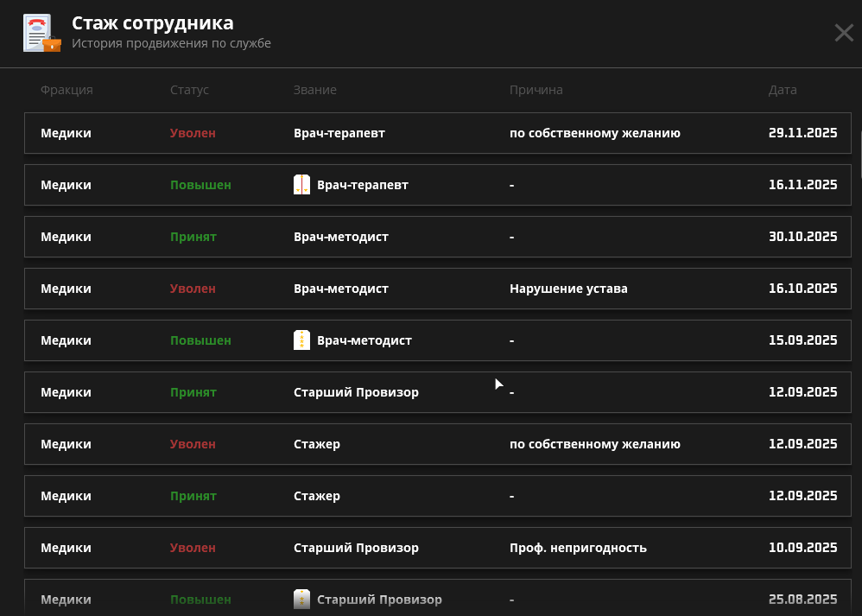Click the rank insignia icon in the 15.09.2025 row
The image size is (862, 616).
[x=301, y=340]
